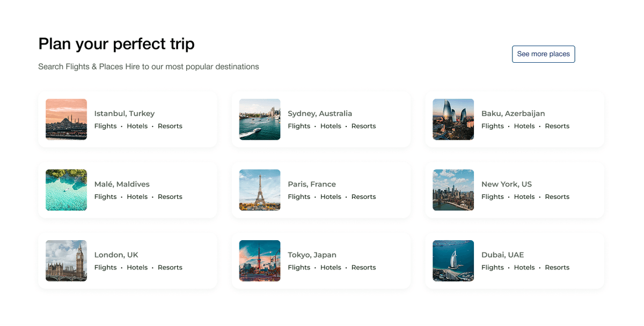Open the New York skyline thumbnail
Viewport: 644px width, 326px height.
pyautogui.click(x=453, y=190)
